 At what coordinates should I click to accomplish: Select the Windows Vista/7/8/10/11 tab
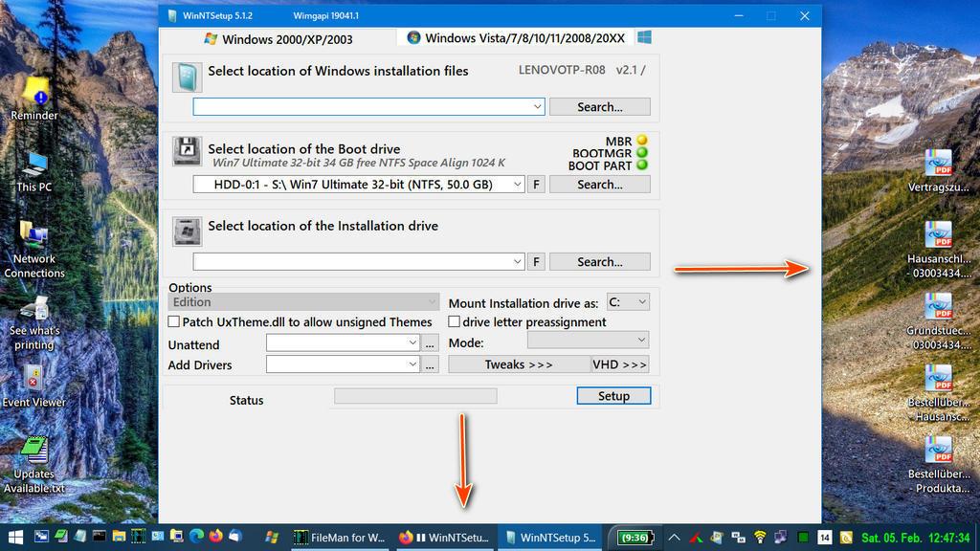[x=517, y=38]
